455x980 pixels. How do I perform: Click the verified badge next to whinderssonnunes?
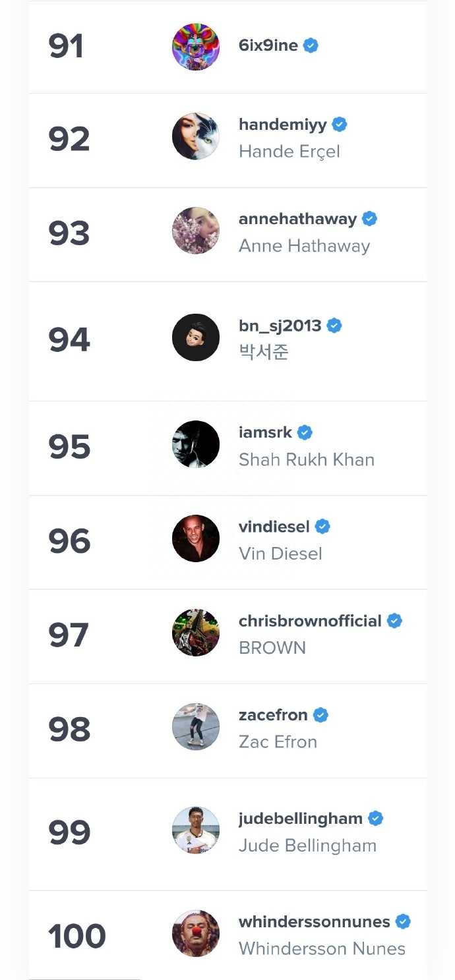[x=403, y=921]
